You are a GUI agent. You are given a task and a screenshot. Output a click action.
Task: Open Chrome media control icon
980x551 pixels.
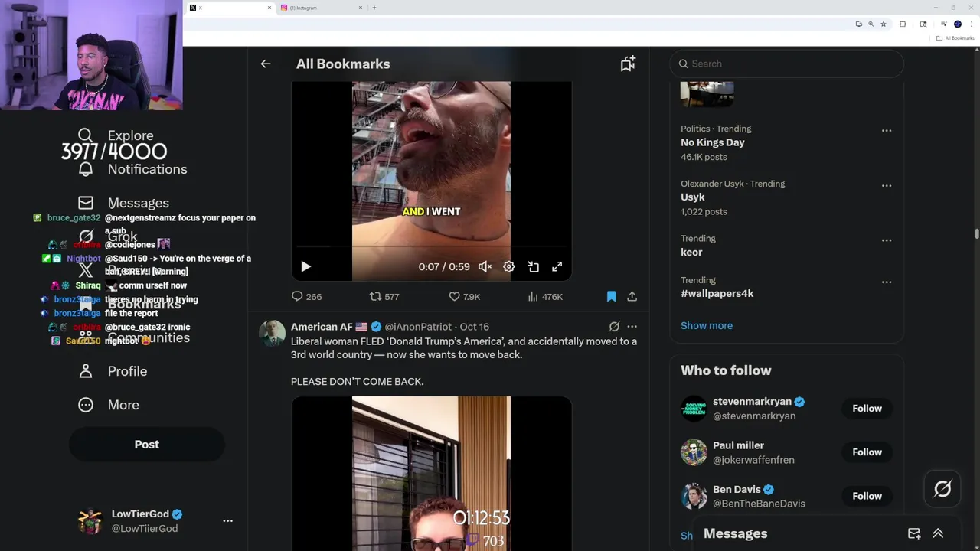(x=944, y=24)
